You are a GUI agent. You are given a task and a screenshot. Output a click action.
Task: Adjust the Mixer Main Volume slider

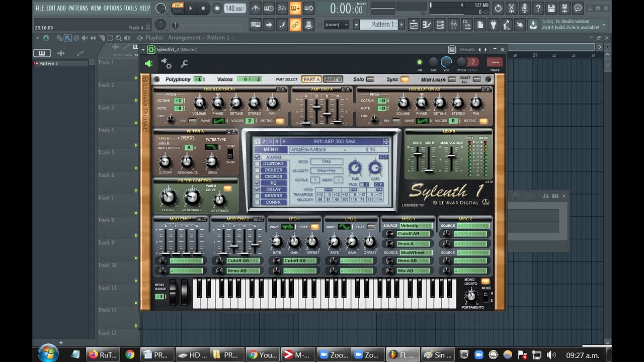point(451,156)
